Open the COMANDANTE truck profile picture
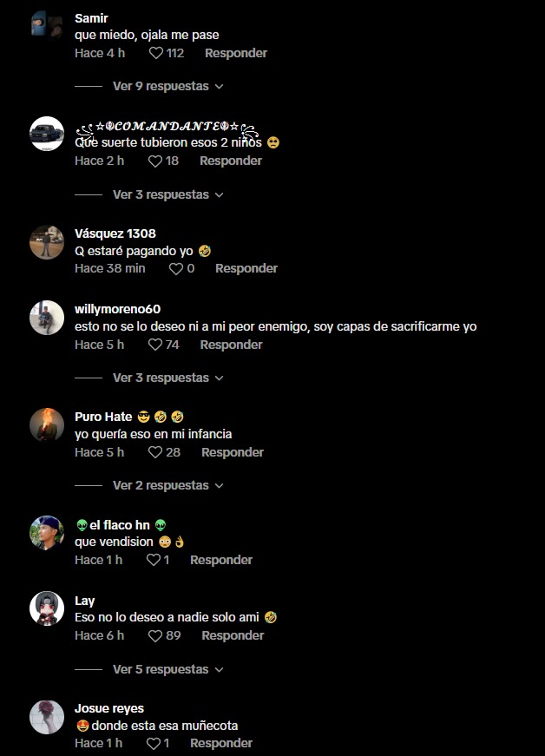 [47, 134]
